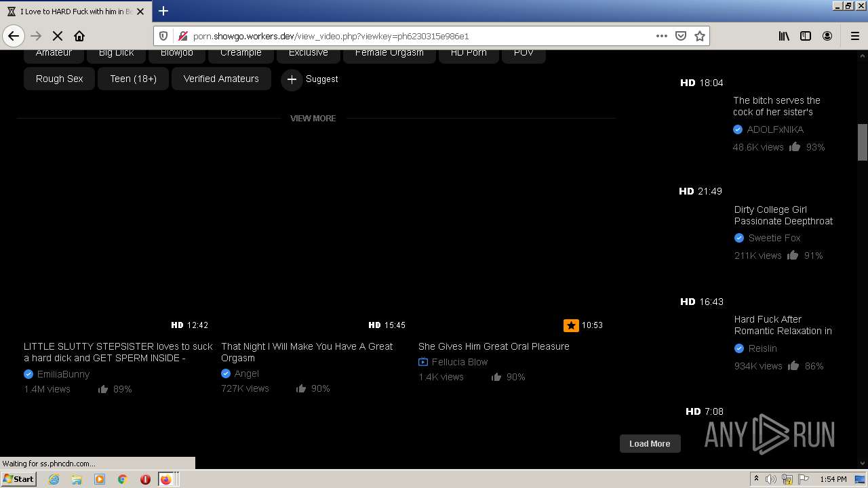
Task: Show site connection security info
Action: pyautogui.click(x=182, y=36)
